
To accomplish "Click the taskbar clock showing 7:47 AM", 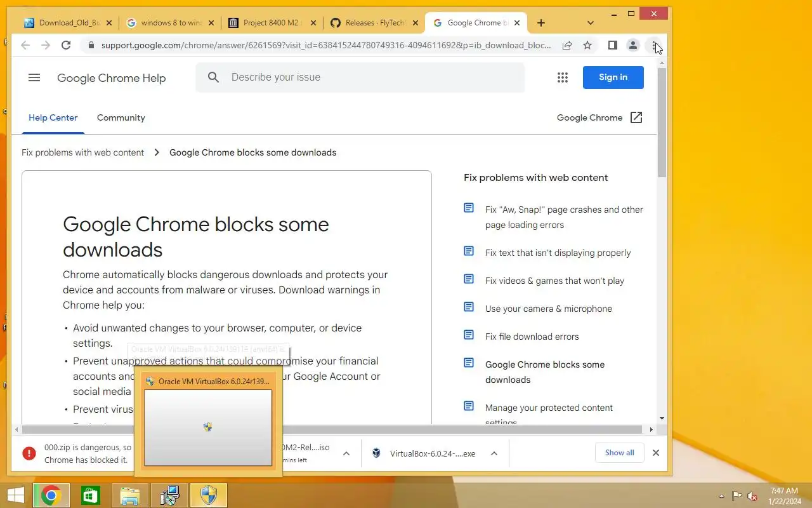I will point(783,496).
